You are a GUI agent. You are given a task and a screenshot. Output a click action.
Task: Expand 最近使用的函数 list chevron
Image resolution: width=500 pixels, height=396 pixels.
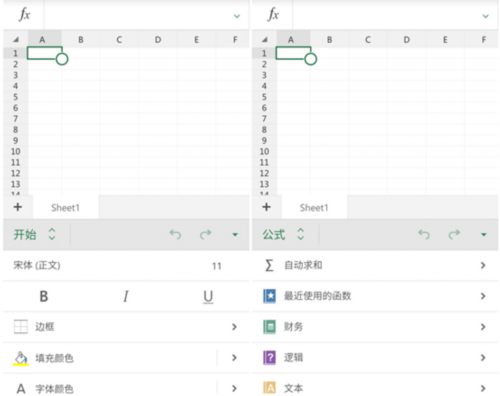pyautogui.click(x=483, y=296)
